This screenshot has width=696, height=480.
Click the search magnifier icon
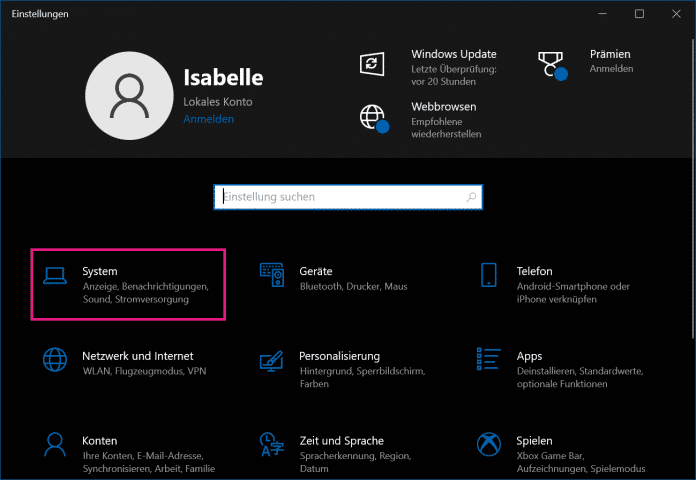click(470, 197)
